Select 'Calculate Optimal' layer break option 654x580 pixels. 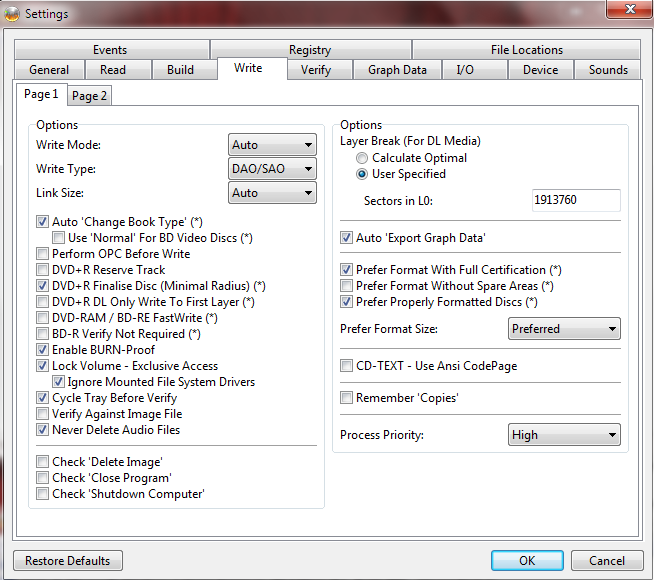362,158
